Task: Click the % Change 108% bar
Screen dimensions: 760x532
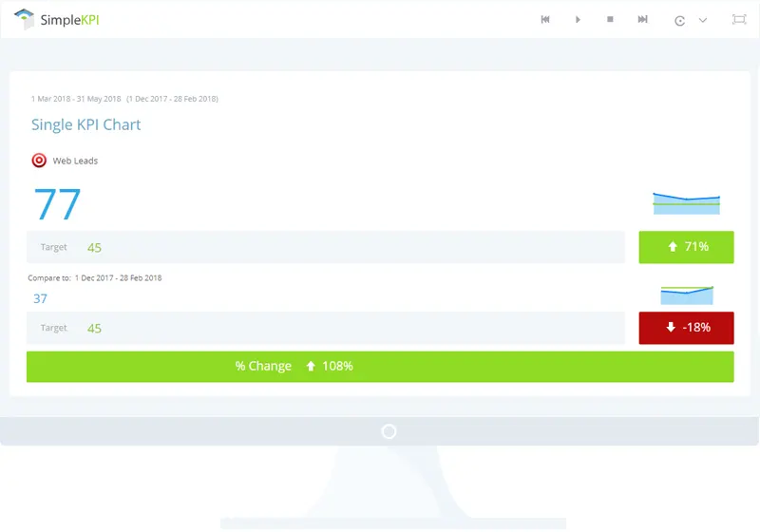Action: point(380,367)
